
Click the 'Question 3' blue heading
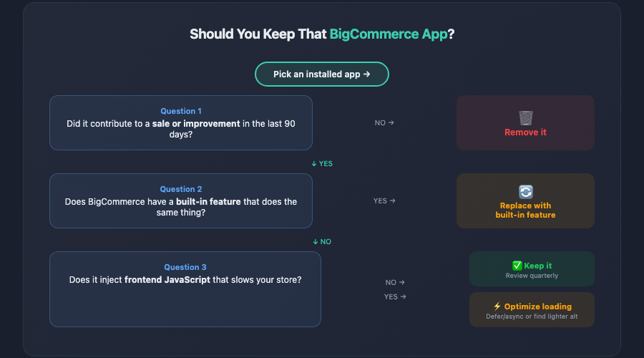[x=185, y=267]
